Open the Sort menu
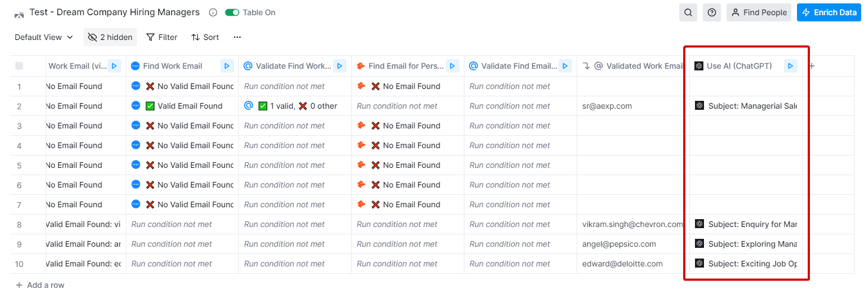 205,37
